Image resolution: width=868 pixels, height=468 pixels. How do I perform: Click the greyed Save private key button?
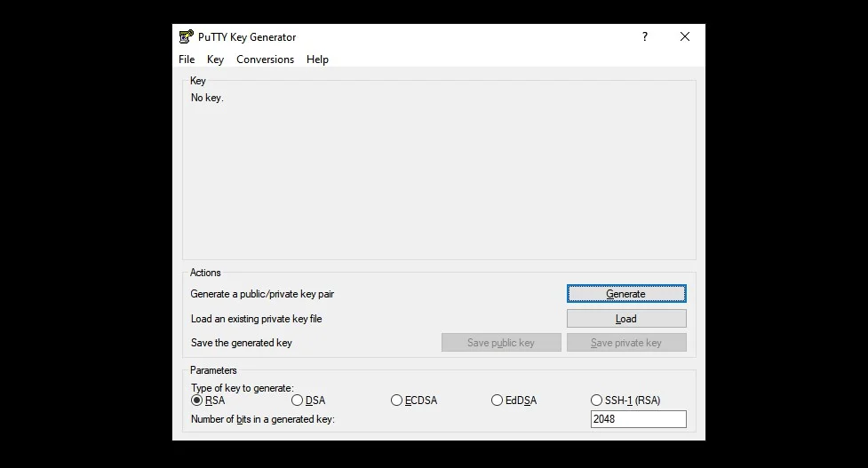click(x=626, y=343)
